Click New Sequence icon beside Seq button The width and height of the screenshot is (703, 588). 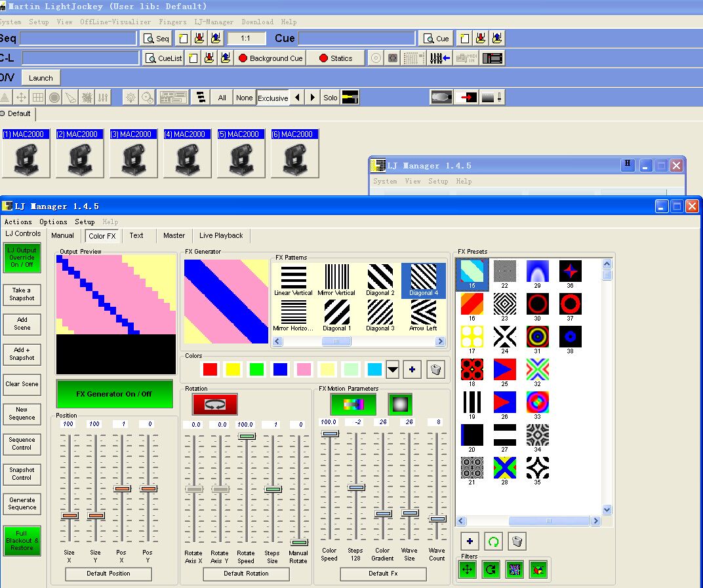click(x=184, y=39)
